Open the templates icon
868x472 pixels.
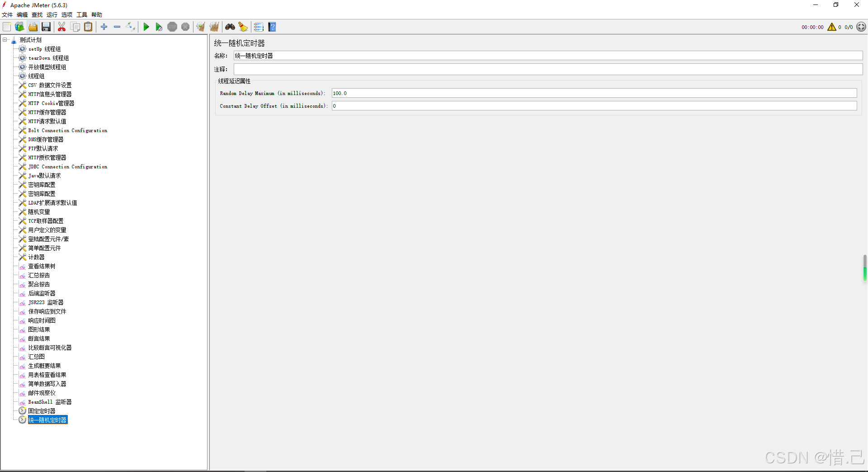pyautogui.click(x=19, y=27)
